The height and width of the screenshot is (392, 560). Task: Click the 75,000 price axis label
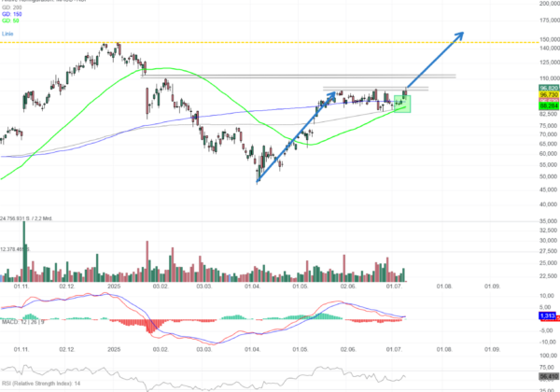(550, 126)
